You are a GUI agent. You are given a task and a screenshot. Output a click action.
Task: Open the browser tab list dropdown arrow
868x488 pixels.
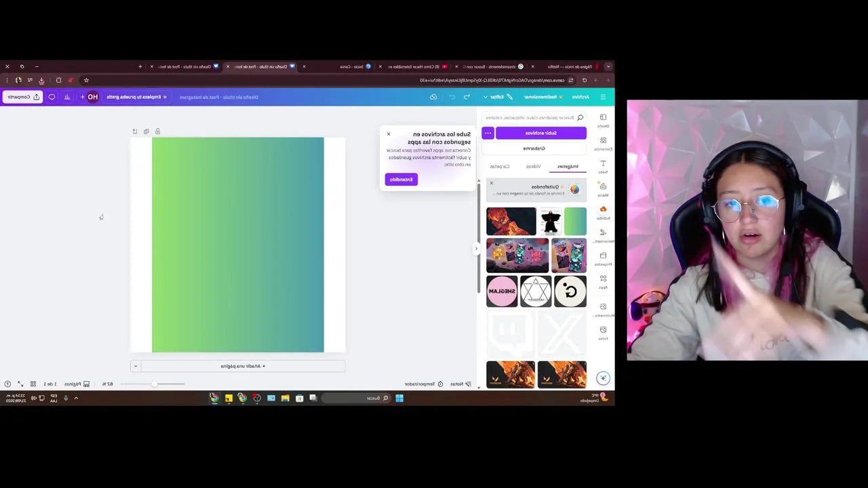tap(608, 66)
